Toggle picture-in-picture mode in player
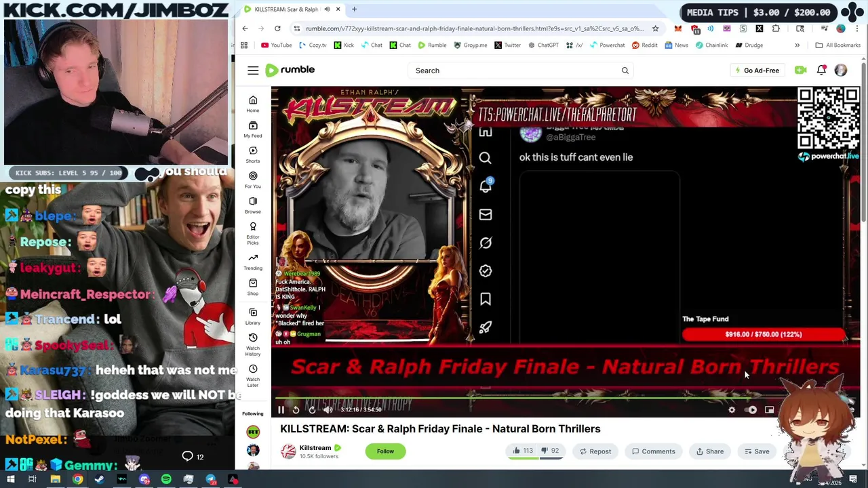 [770, 409]
